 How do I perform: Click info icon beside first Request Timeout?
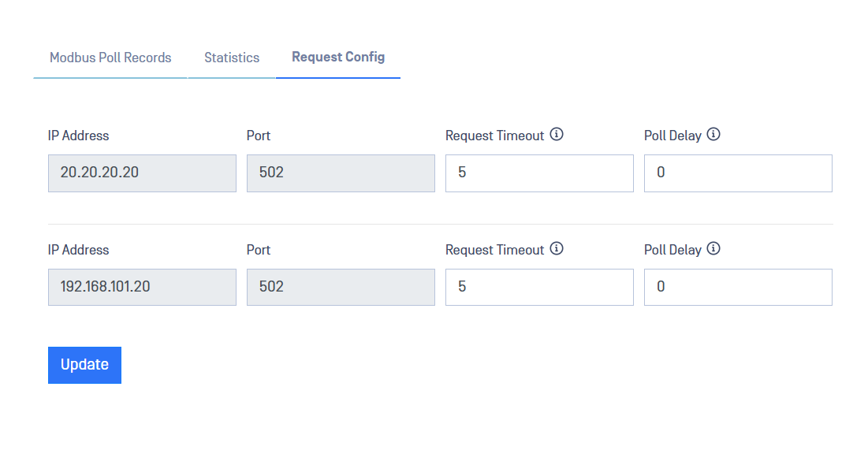click(x=557, y=135)
